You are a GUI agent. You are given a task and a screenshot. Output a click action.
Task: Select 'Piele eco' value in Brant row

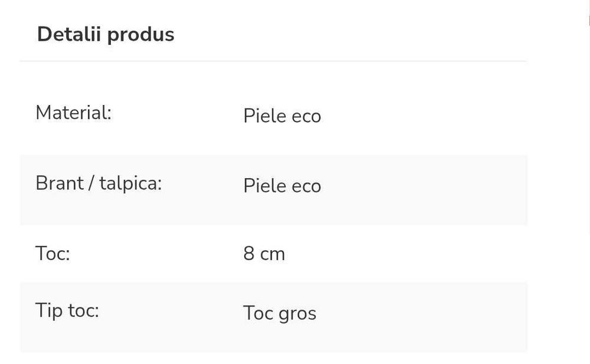coord(281,186)
